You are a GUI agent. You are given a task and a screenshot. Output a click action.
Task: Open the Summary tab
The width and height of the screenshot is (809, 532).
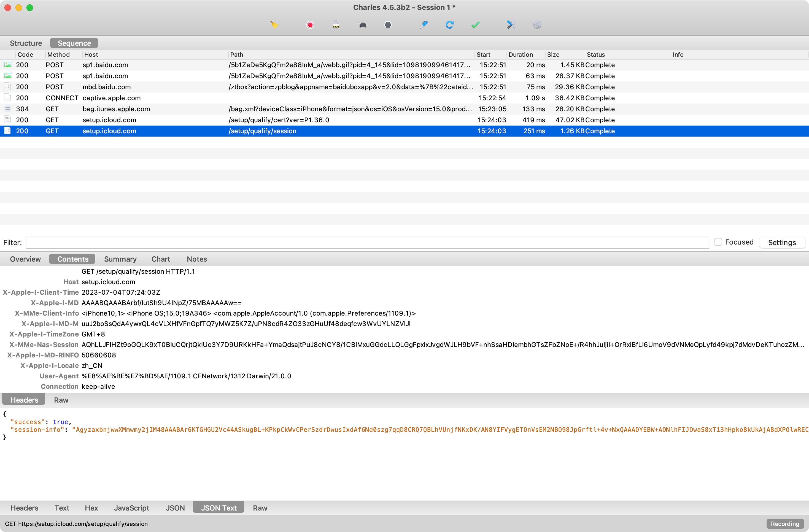tap(120, 259)
